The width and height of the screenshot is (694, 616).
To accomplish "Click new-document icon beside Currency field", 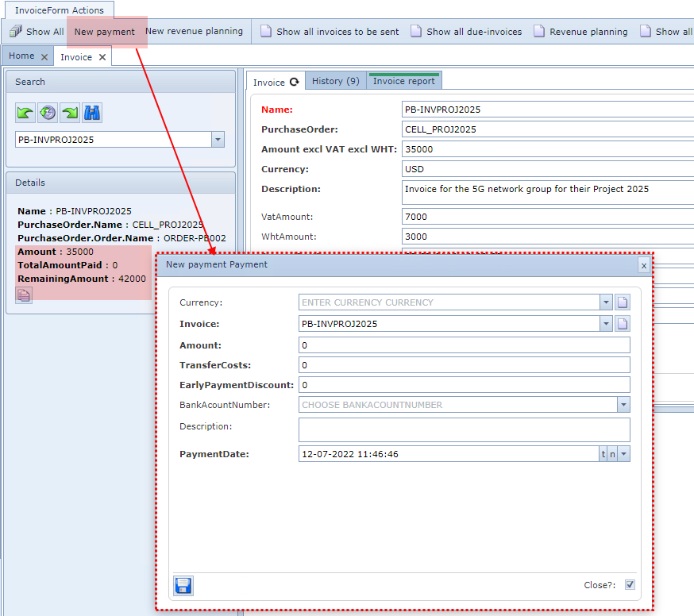I will (x=623, y=302).
